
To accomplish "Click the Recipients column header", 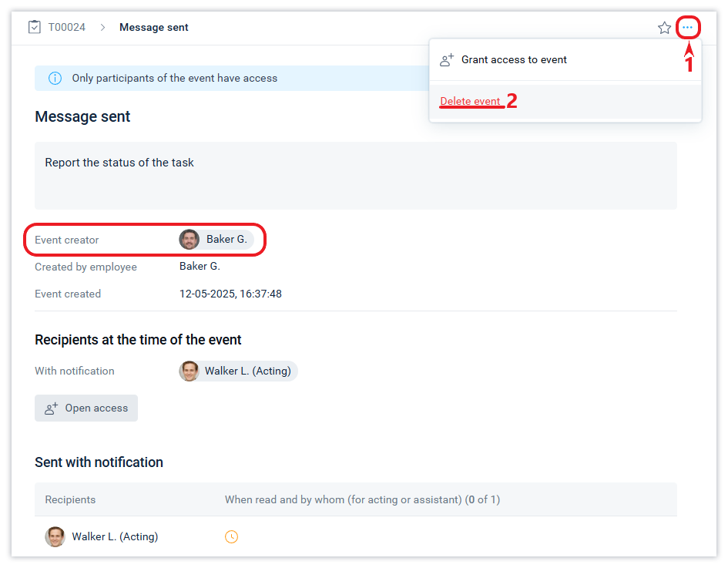I will point(70,499).
